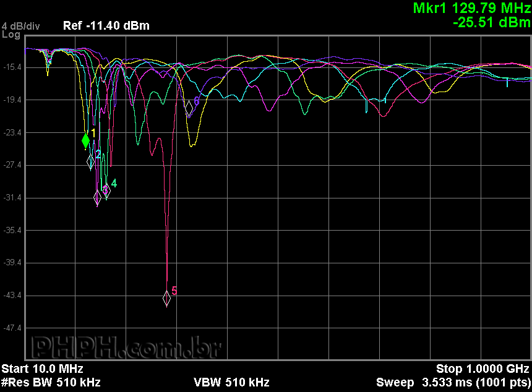This screenshot has width=532, height=392.
Task: Click the -43.4 dB y-axis label
Action: [12, 296]
